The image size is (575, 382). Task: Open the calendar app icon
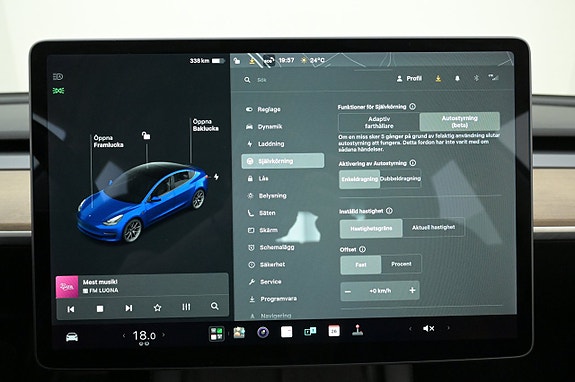334,331
